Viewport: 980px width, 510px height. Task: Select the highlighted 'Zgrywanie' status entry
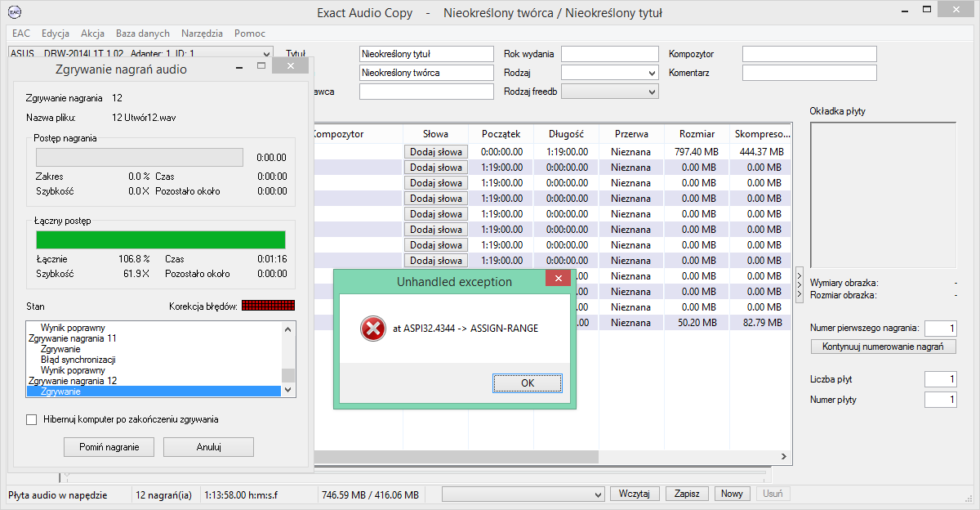click(x=154, y=391)
